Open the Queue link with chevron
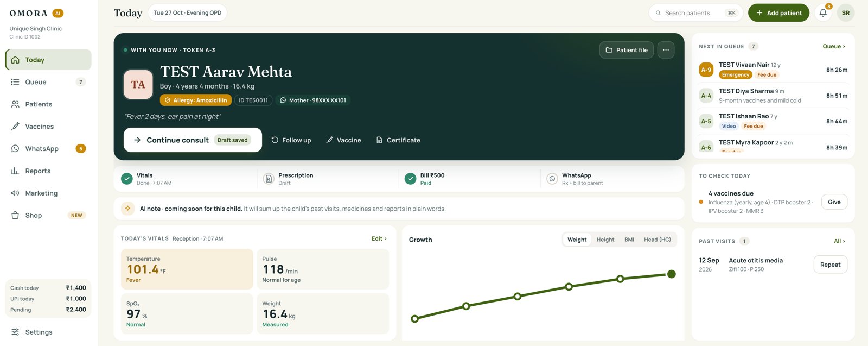 [x=834, y=47]
